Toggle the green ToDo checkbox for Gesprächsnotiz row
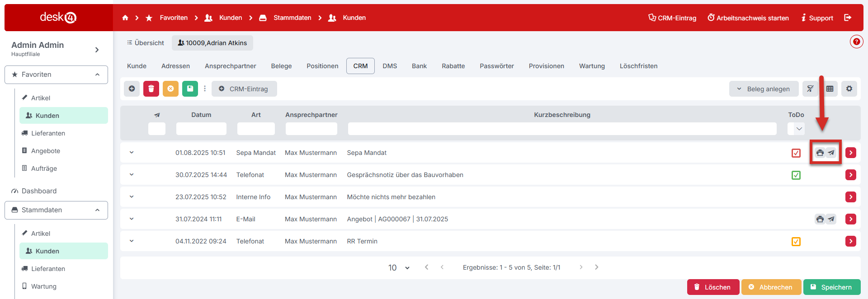The image size is (868, 299). click(x=796, y=175)
